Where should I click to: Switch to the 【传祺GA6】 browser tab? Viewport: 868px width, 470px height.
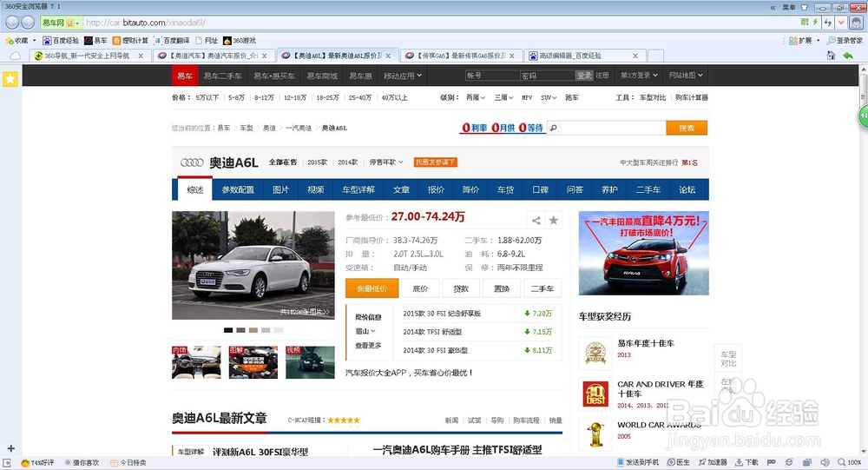(459, 56)
